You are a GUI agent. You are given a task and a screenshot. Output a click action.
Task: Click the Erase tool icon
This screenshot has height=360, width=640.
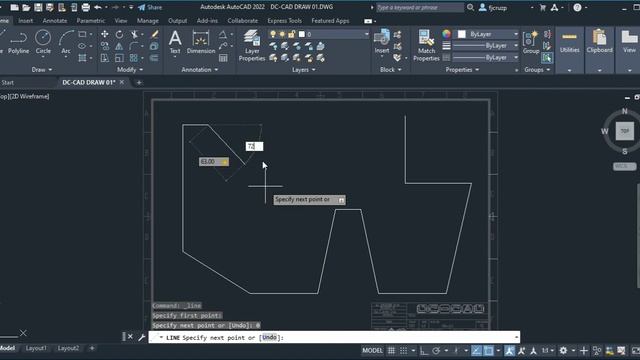(x=154, y=34)
